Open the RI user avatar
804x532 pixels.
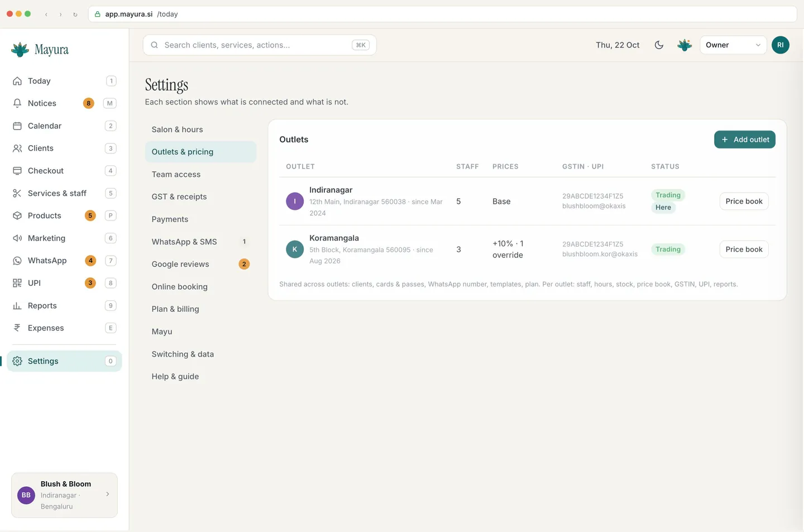click(x=780, y=45)
